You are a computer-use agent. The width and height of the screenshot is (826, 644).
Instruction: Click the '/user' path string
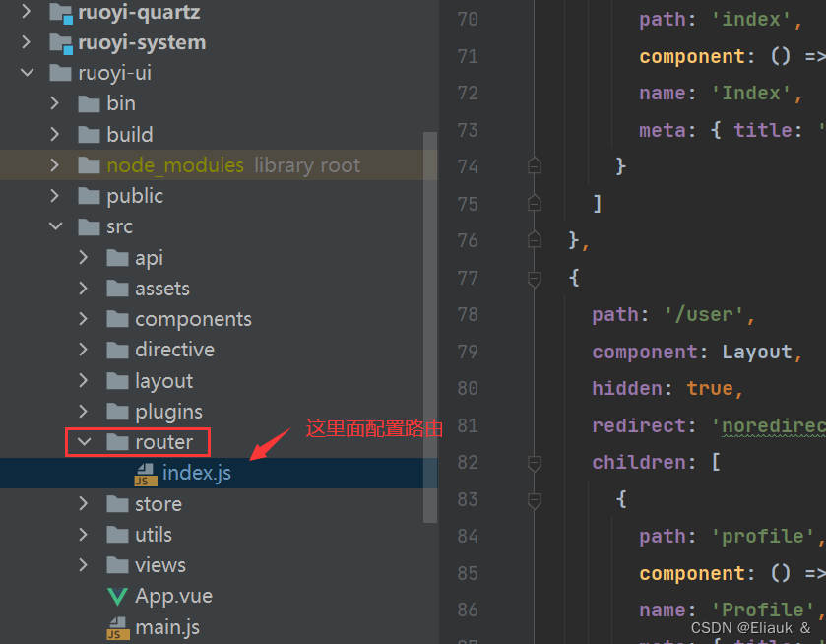(704, 315)
